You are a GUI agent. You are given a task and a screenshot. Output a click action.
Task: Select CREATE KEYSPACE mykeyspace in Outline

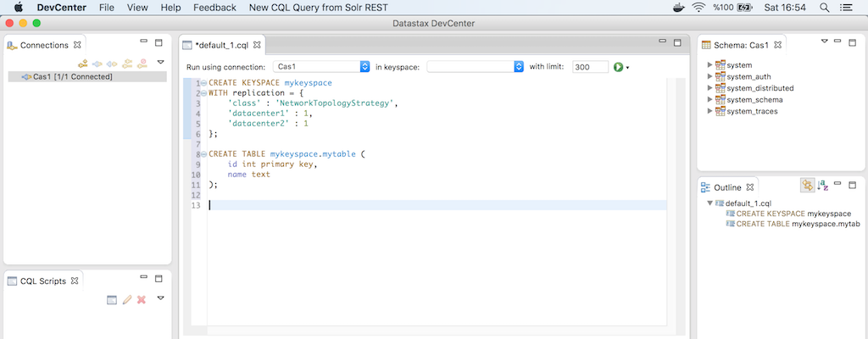pos(793,214)
